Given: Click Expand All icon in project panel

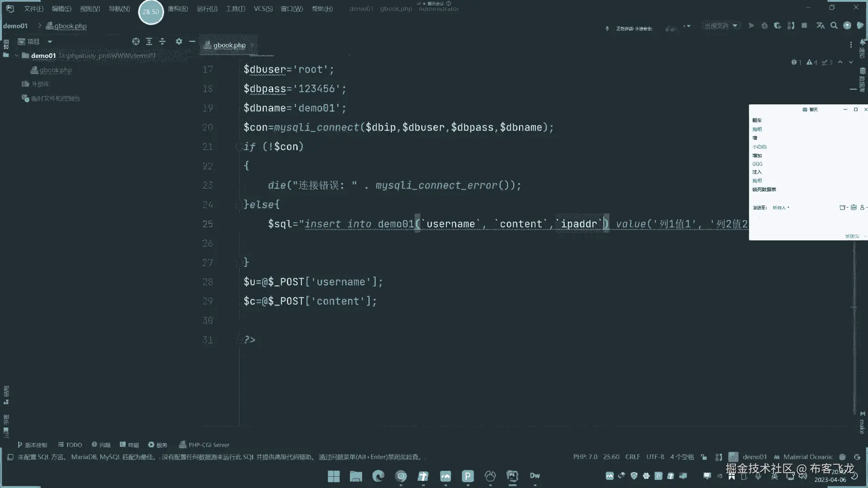Looking at the screenshot, I should pos(149,42).
